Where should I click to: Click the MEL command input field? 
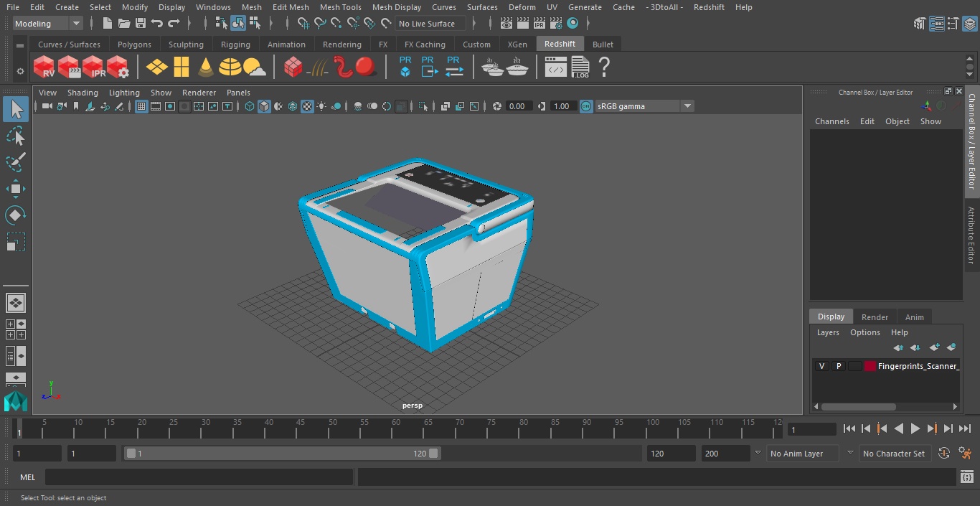(x=199, y=477)
